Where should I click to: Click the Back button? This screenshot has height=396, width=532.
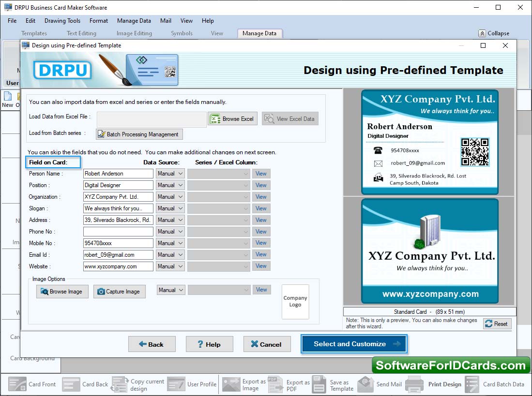[152, 345]
